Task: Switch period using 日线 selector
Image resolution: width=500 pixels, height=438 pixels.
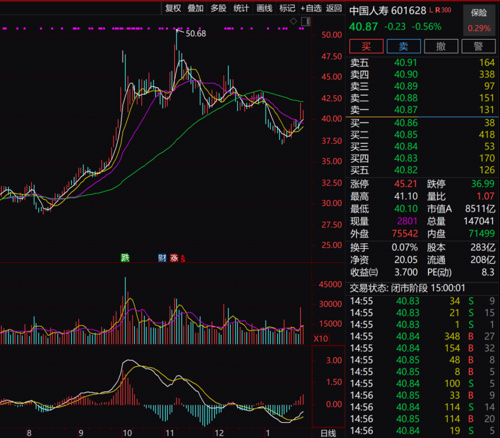Action: tap(328, 433)
